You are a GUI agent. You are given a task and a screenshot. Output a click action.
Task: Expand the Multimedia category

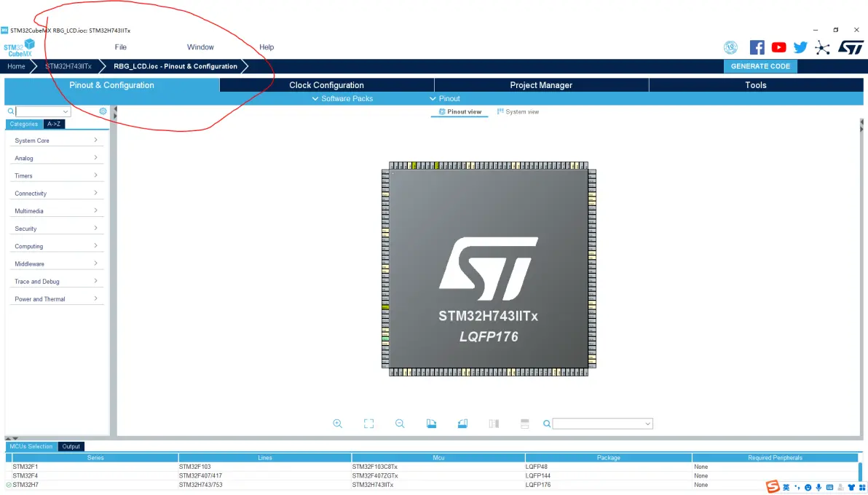point(57,211)
